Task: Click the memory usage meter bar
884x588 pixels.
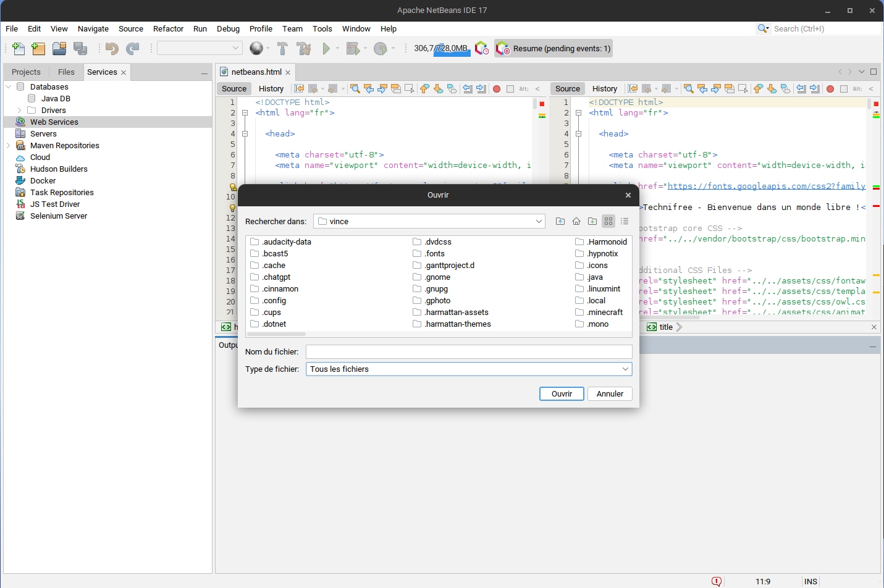Action: (441, 48)
